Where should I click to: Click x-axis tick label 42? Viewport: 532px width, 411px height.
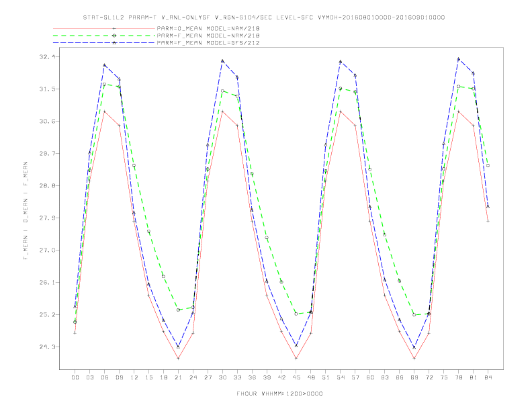click(x=281, y=377)
